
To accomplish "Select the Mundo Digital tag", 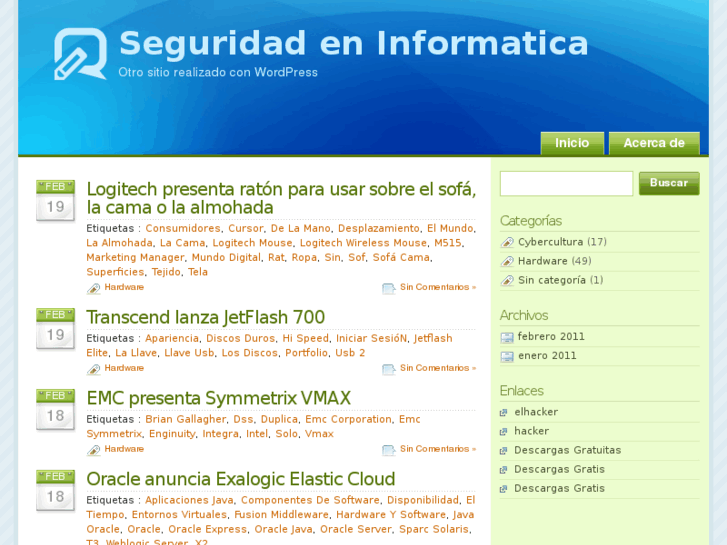I will pyautogui.click(x=226, y=257).
